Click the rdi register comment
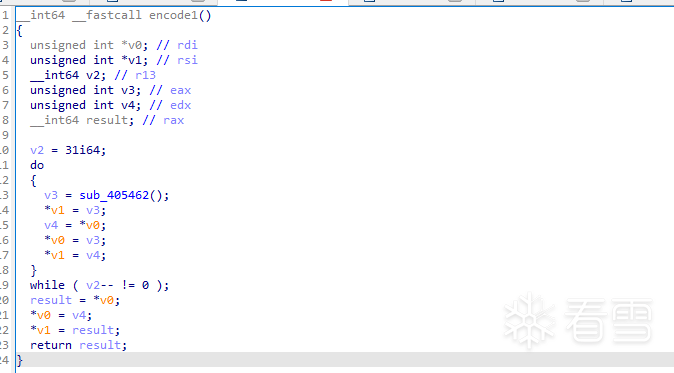Viewport: 674px width, 373px height. [x=187, y=45]
